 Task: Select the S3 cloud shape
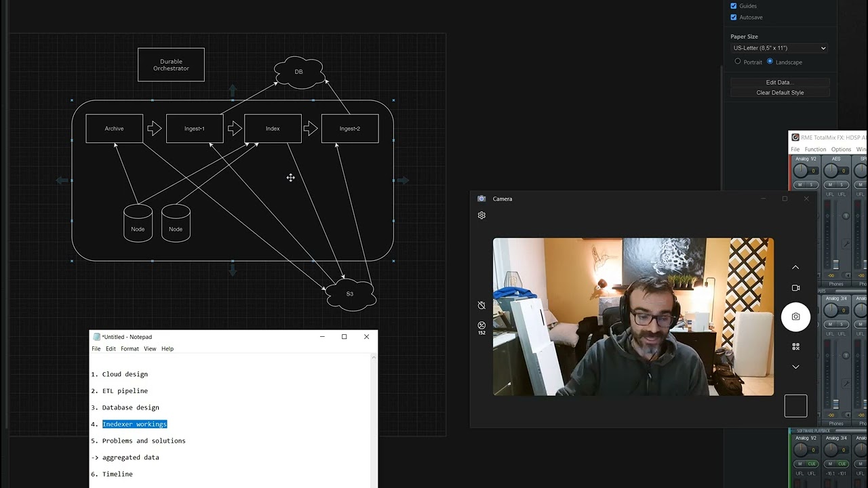pos(350,294)
